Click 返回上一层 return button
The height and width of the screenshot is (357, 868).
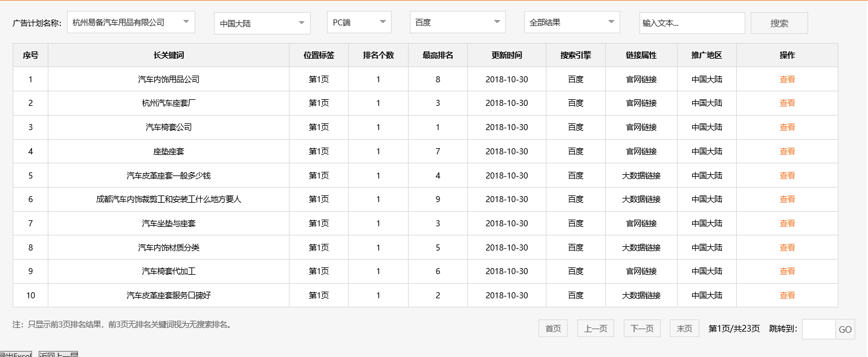[x=57, y=354]
